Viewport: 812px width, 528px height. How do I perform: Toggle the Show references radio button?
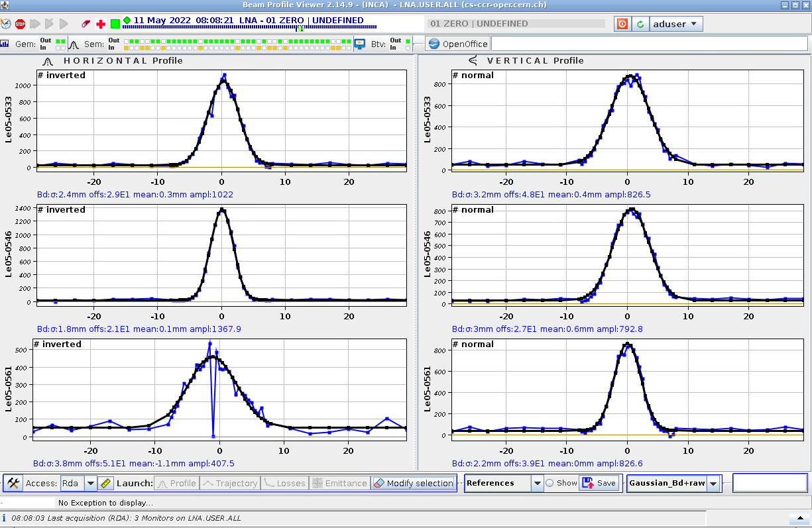[550, 483]
